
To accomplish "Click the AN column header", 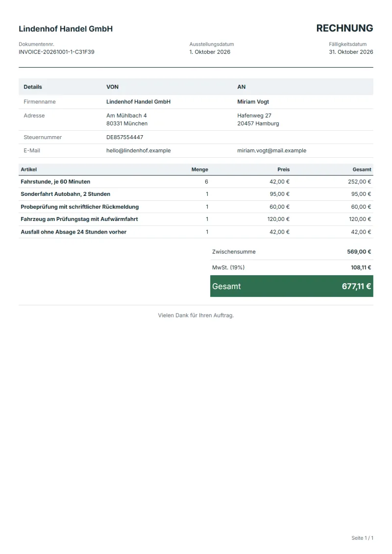I will [x=242, y=87].
